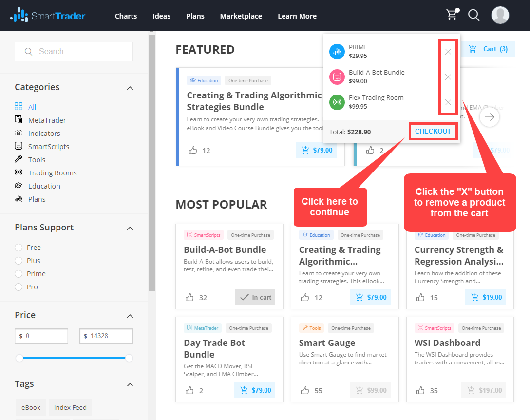Open the Cart (3) button
Screen dimensions: 530x420
(489, 49)
